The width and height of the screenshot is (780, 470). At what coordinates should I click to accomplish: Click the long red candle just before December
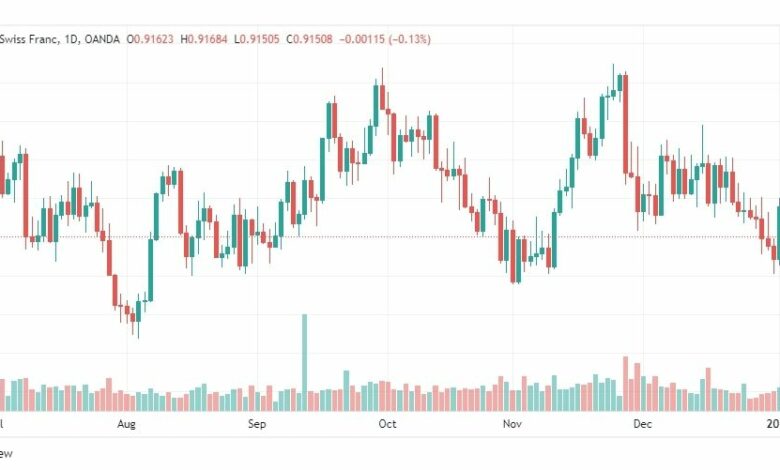(625, 124)
